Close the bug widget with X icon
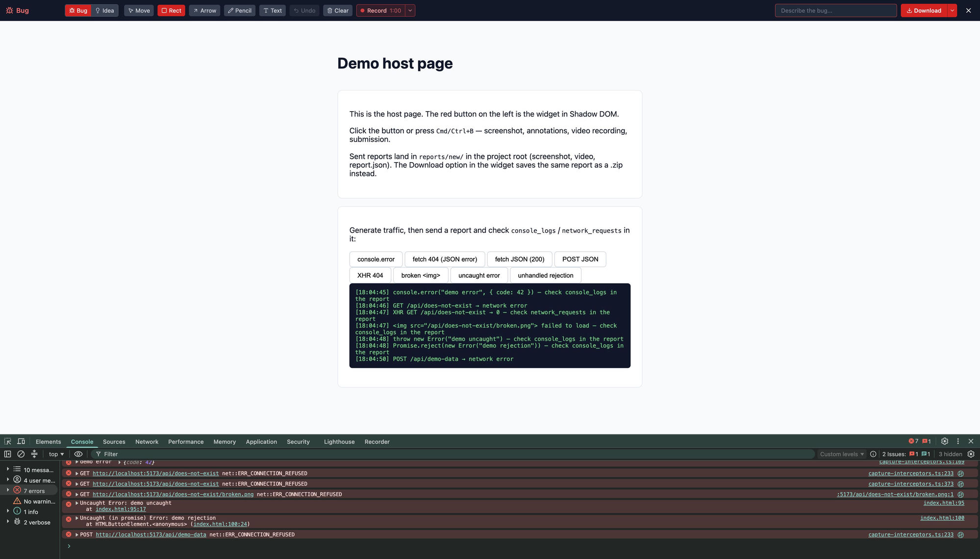This screenshot has width=980, height=559. 968,10
